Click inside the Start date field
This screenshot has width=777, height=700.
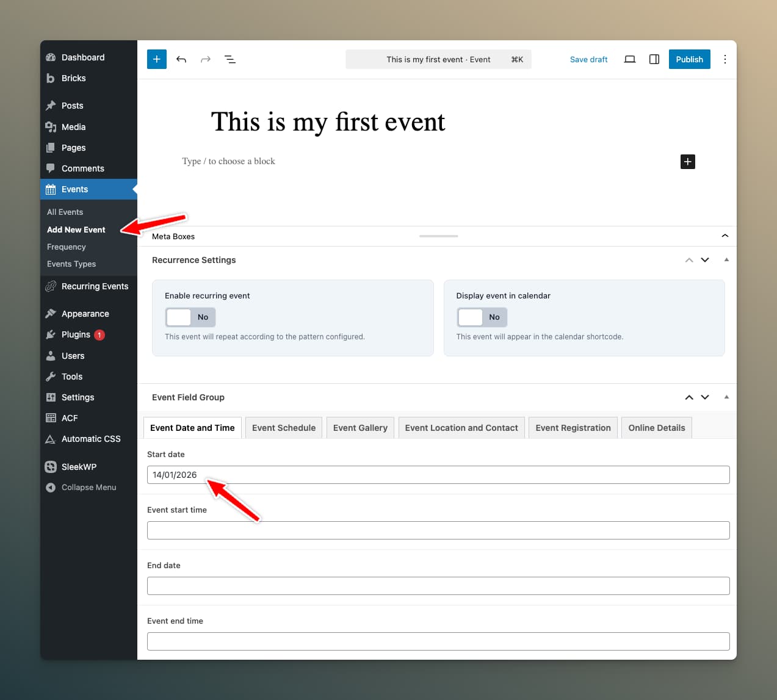pyautogui.click(x=438, y=475)
